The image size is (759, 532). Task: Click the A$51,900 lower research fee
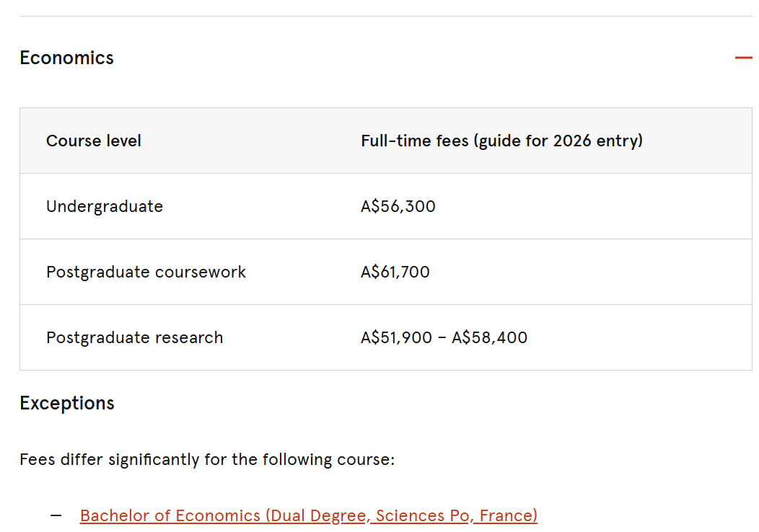point(397,337)
